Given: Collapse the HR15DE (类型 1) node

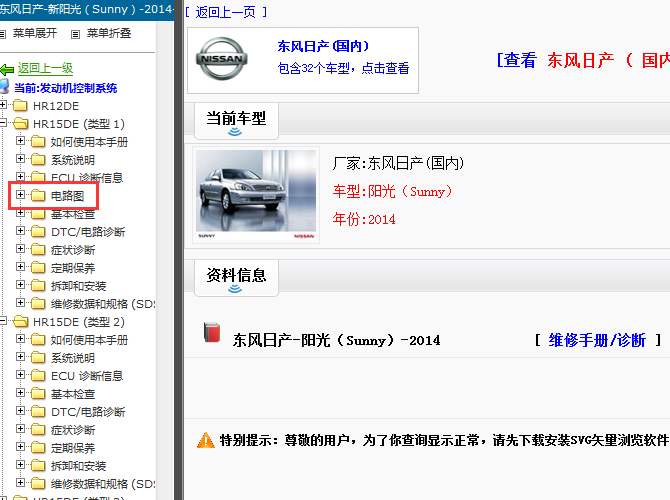Looking at the screenshot, I should [x=3, y=123].
